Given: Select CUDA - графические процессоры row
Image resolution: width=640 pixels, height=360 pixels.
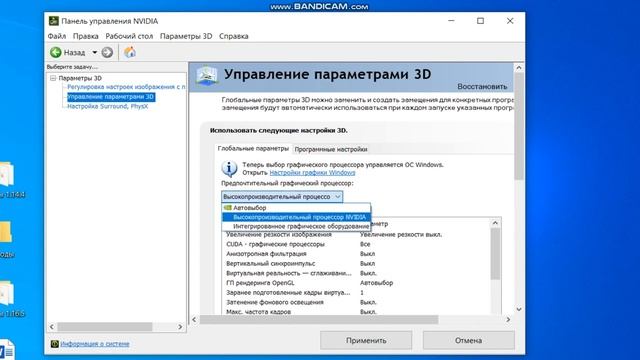Looking at the screenshot, I should click(x=356, y=244).
